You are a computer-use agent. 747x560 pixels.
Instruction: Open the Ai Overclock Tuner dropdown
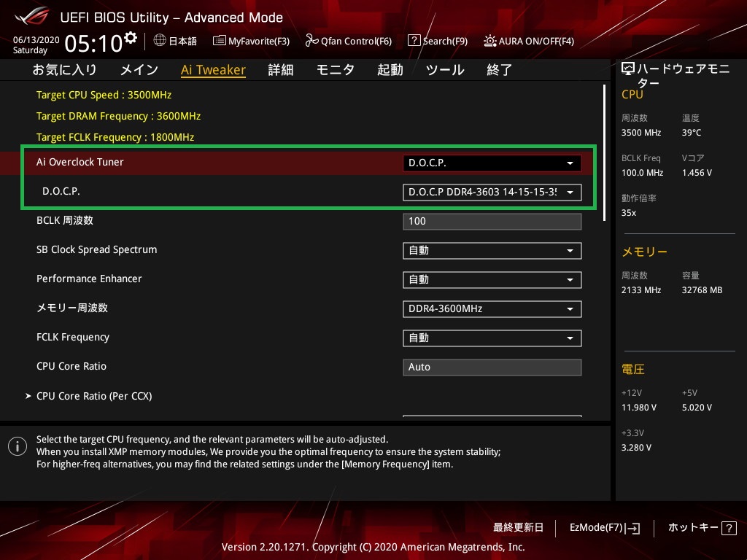pos(492,163)
